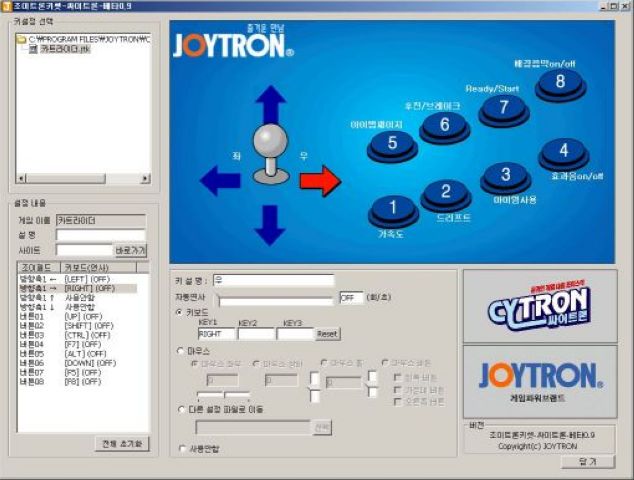The image size is (634, 480).
Task: Click the OFF auto-fire value box
Action: pyautogui.click(x=351, y=298)
